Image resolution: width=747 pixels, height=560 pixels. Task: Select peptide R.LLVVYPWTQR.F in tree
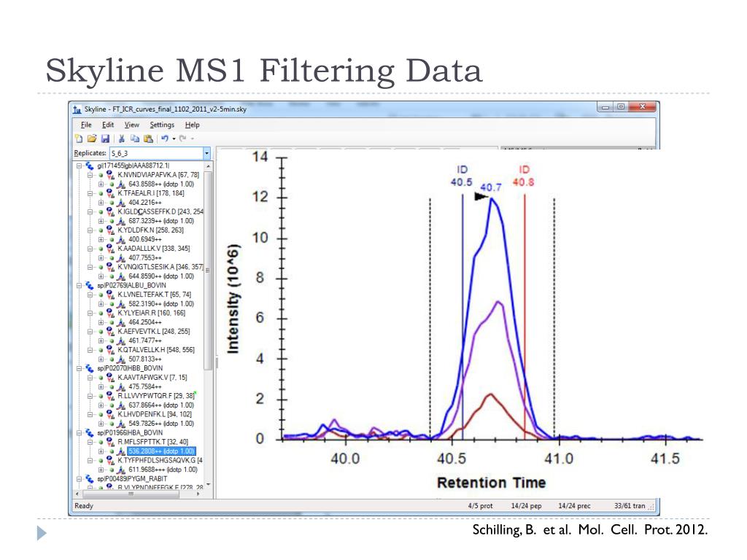(156, 396)
